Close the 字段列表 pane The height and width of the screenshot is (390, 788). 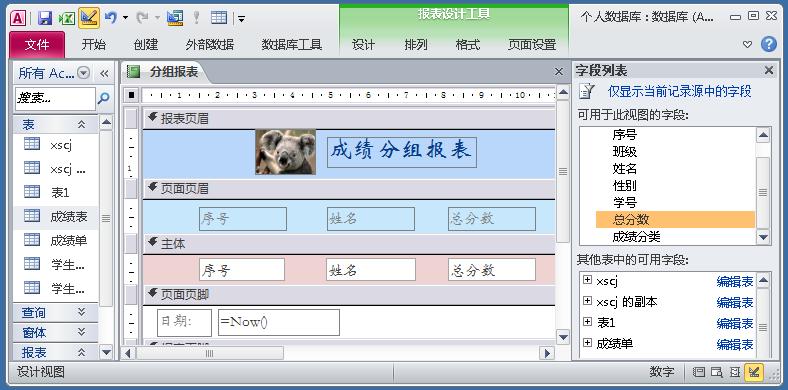(768, 71)
